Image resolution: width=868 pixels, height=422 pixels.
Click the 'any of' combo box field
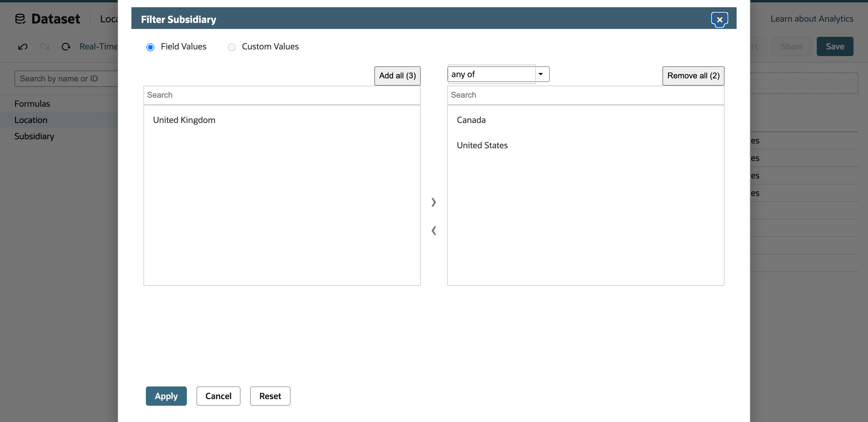click(x=491, y=74)
